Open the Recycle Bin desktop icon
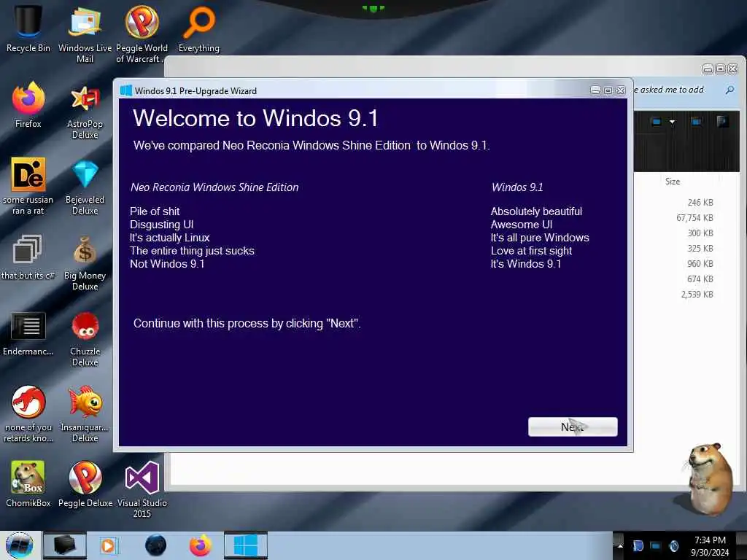The height and width of the screenshot is (560, 747). tap(28, 28)
